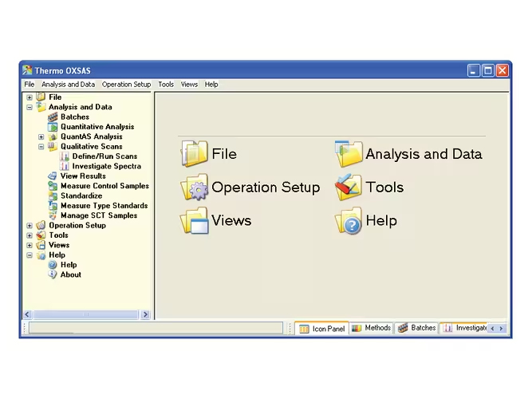Click the Thermo OXSAS title bar app icon
The height and width of the screenshot is (399, 532).
pyautogui.click(x=27, y=70)
